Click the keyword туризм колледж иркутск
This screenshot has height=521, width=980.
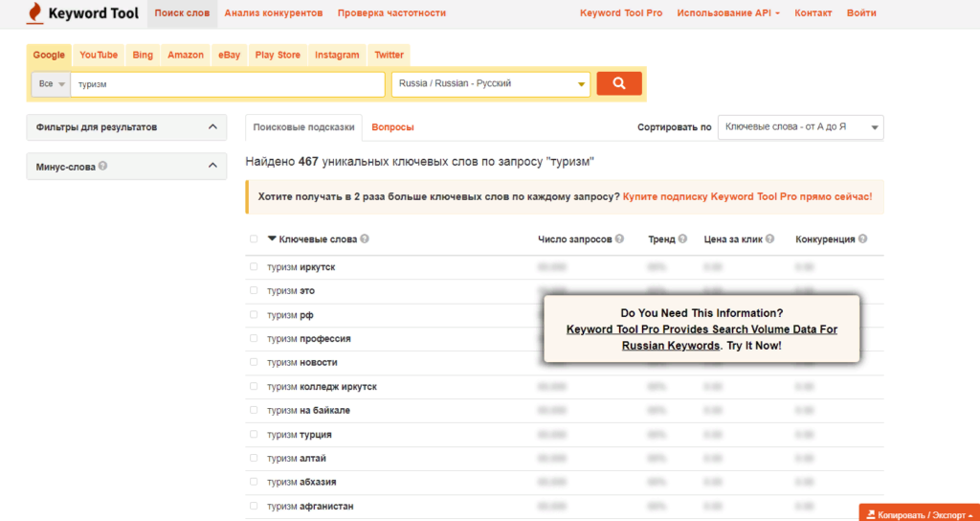point(322,387)
